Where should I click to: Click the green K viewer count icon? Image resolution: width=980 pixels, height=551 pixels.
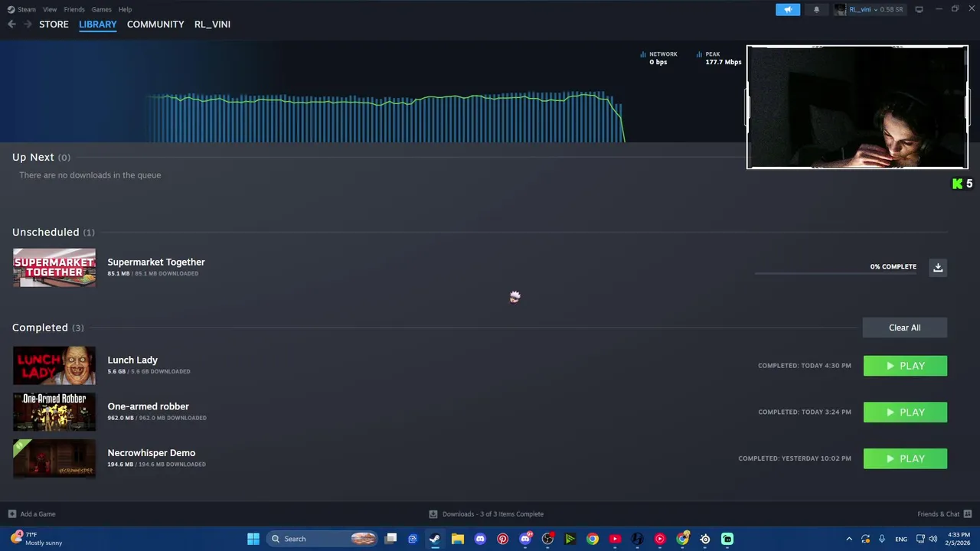pos(957,184)
